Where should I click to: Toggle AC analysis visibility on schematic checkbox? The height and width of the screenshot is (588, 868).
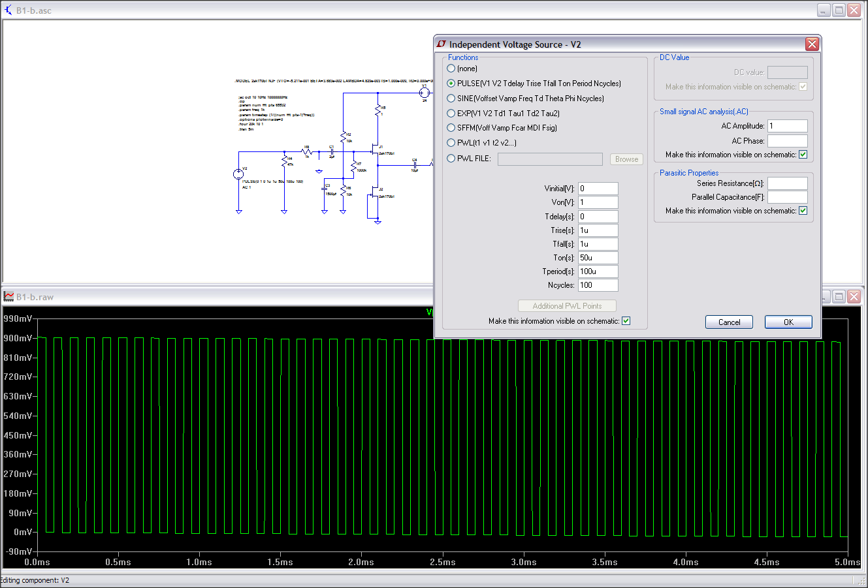(x=803, y=155)
